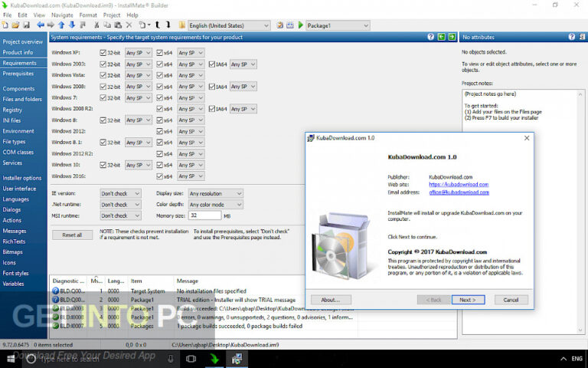Screen dimensions: 588x368
Task: Uncheck Windows XP 32-bit checkbox
Action: [x=103, y=53]
